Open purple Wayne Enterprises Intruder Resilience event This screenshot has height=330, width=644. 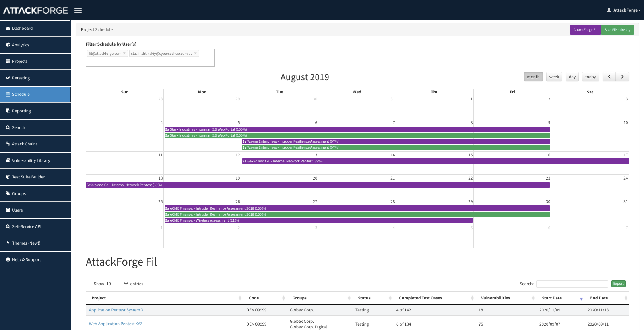click(x=396, y=141)
